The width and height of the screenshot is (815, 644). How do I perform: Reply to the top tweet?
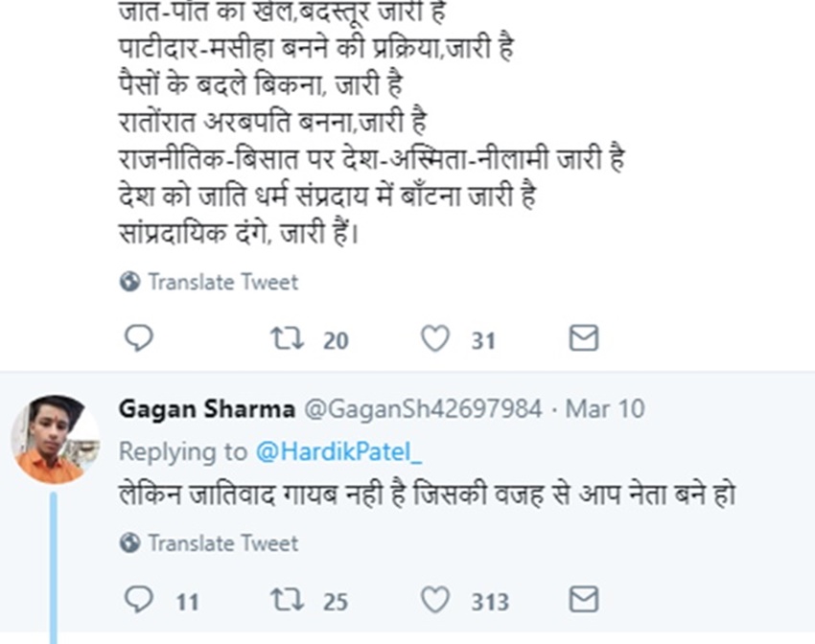(139, 338)
